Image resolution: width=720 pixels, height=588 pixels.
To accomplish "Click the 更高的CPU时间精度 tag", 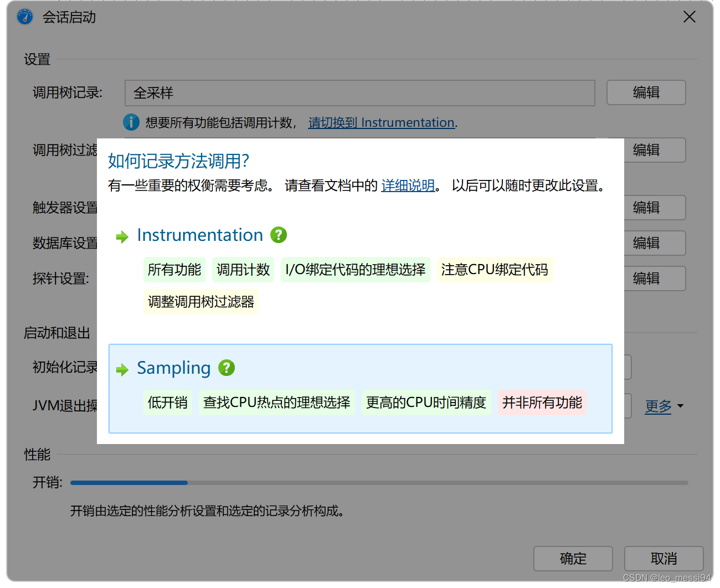I will pos(426,403).
